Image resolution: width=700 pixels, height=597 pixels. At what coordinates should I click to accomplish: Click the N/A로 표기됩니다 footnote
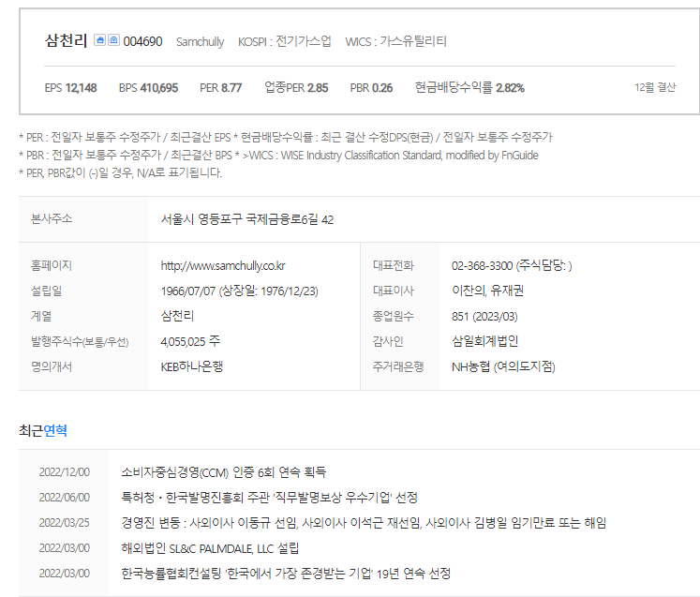pos(120,172)
